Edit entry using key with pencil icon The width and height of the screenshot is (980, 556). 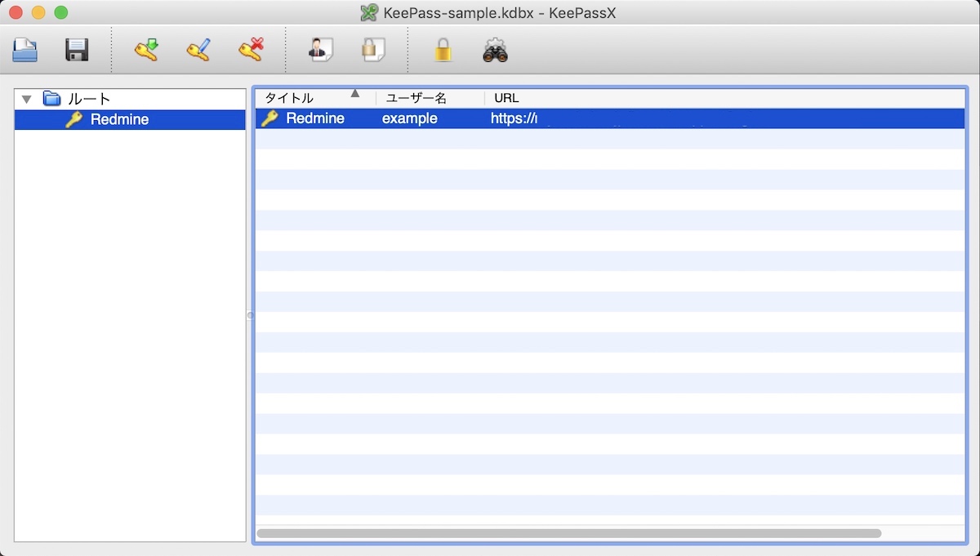(x=198, y=51)
